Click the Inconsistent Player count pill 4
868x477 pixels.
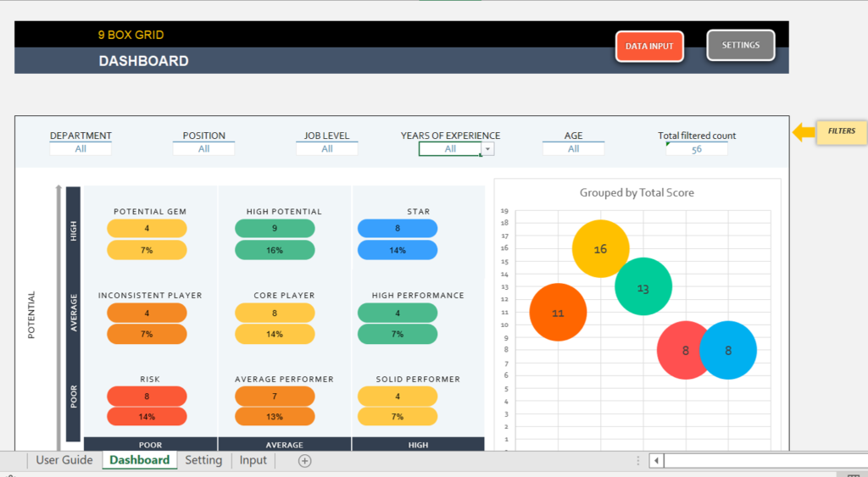click(147, 313)
